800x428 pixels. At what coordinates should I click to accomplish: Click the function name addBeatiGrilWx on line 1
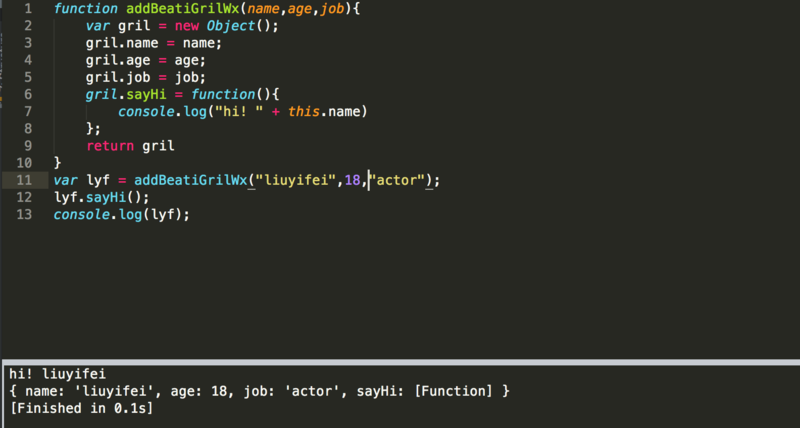183,9
